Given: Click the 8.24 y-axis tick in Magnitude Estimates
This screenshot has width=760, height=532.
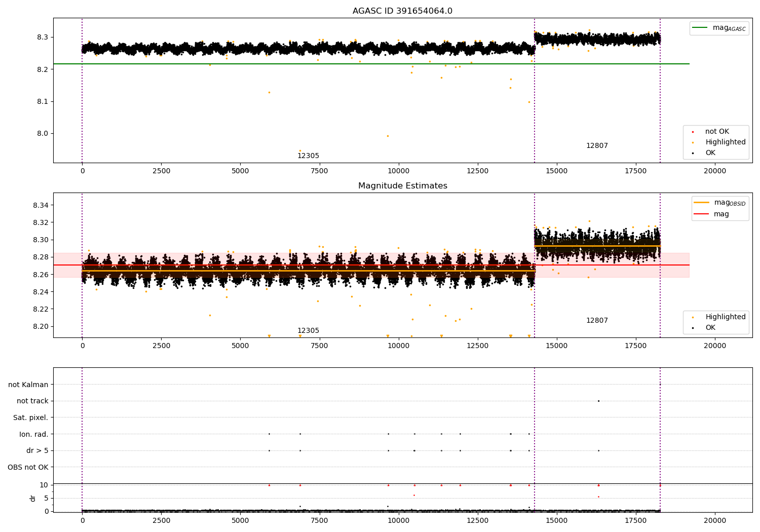Looking at the screenshot, I should click(41, 292).
